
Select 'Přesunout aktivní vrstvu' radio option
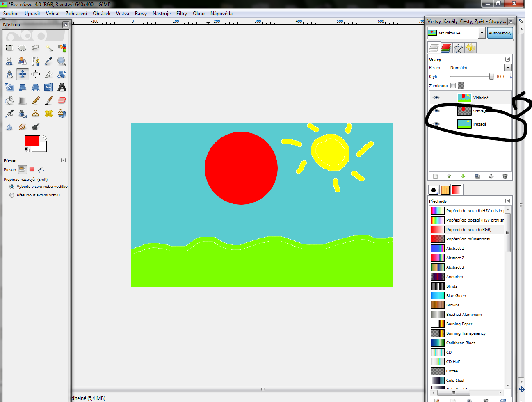[12, 195]
